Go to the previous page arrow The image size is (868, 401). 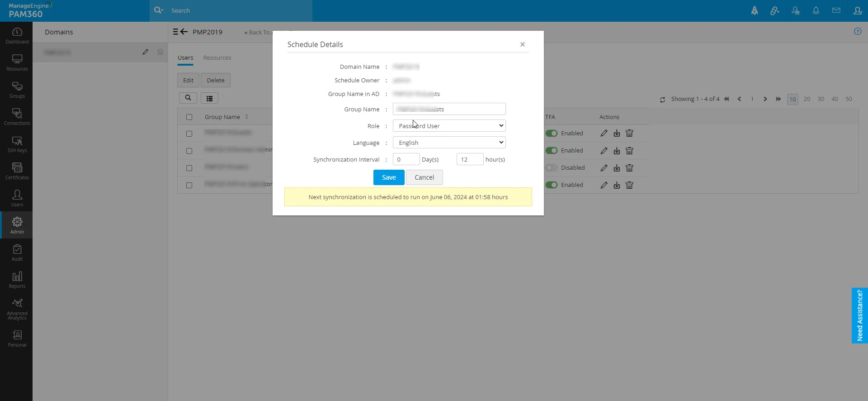(739, 99)
